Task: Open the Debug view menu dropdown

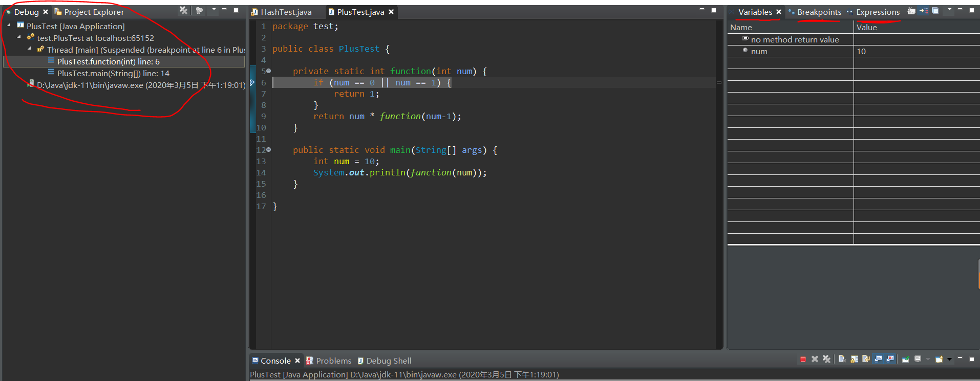Action: (x=214, y=10)
